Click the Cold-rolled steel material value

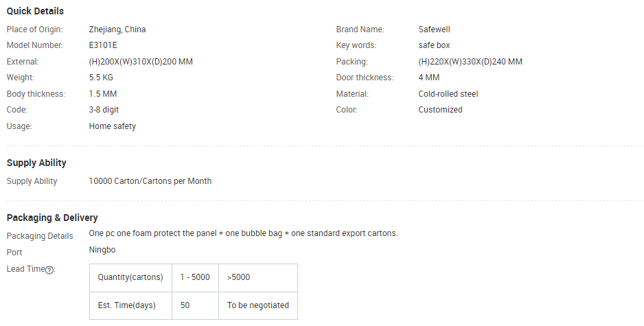pos(448,94)
